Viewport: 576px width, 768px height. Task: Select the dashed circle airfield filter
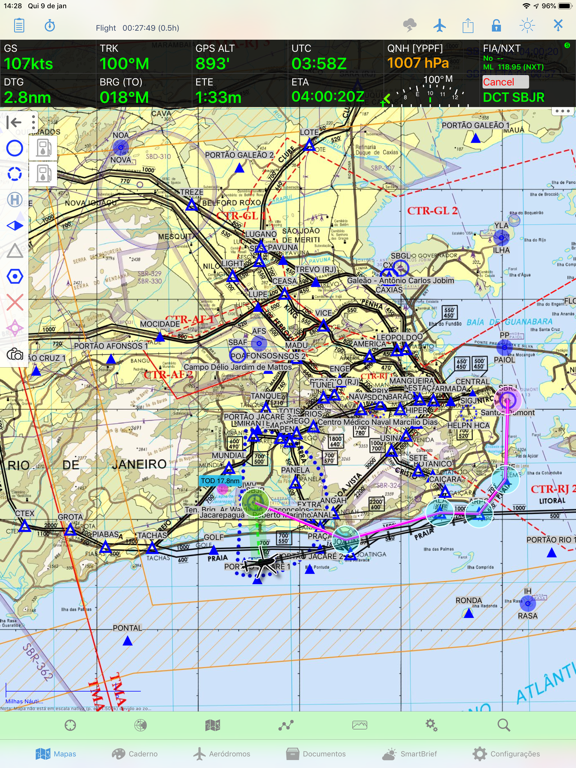[x=15, y=174]
